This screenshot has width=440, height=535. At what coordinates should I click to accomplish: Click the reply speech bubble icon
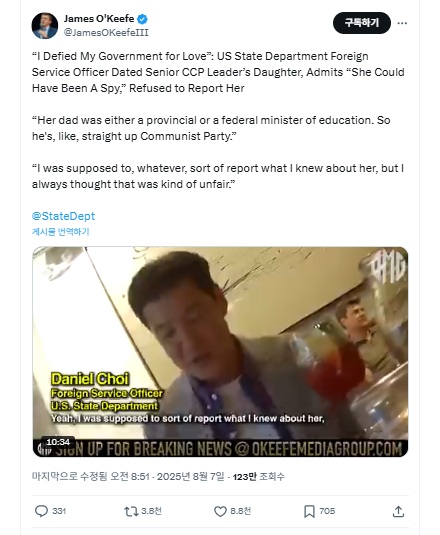[42, 511]
